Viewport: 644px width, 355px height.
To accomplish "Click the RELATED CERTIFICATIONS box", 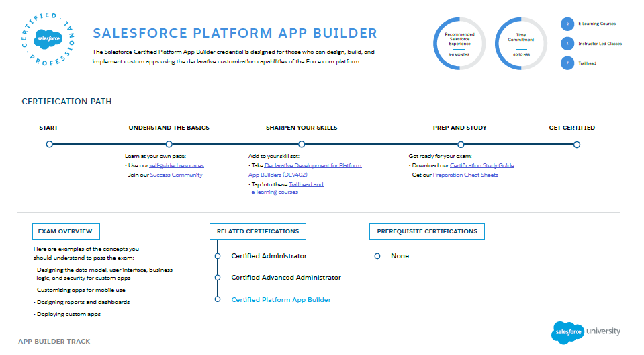I will (257, 231).
